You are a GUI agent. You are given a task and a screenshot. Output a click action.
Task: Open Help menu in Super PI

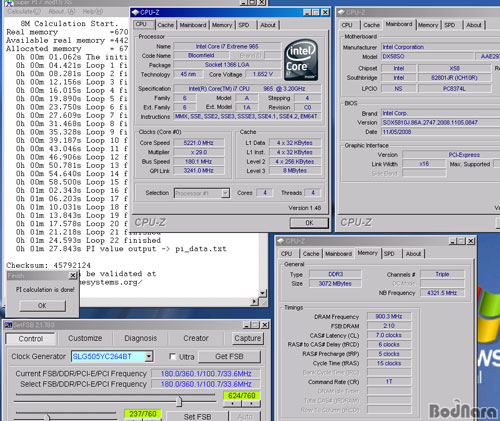[93, 12]
